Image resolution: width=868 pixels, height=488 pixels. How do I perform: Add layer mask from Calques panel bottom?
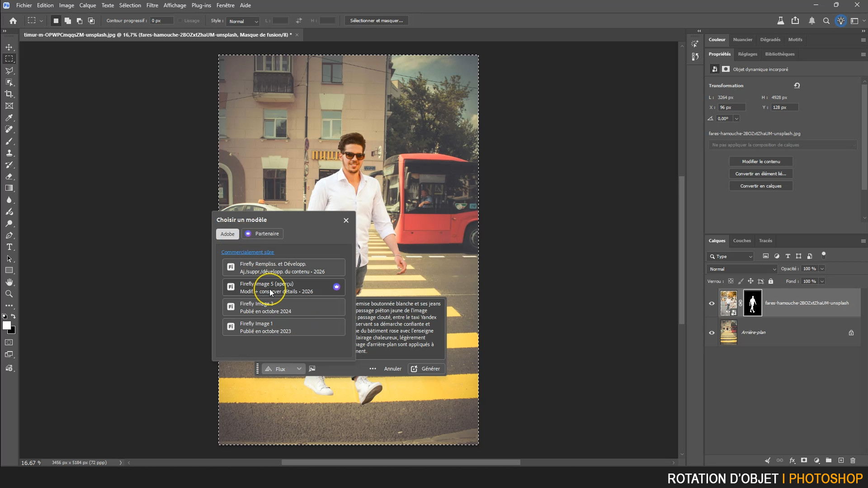[x=804, y=460]
